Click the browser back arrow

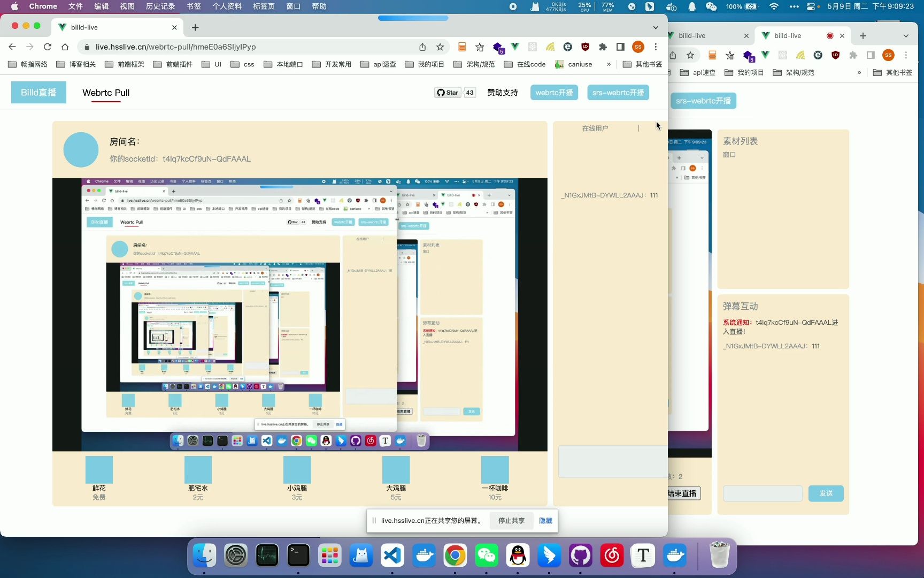12,47
